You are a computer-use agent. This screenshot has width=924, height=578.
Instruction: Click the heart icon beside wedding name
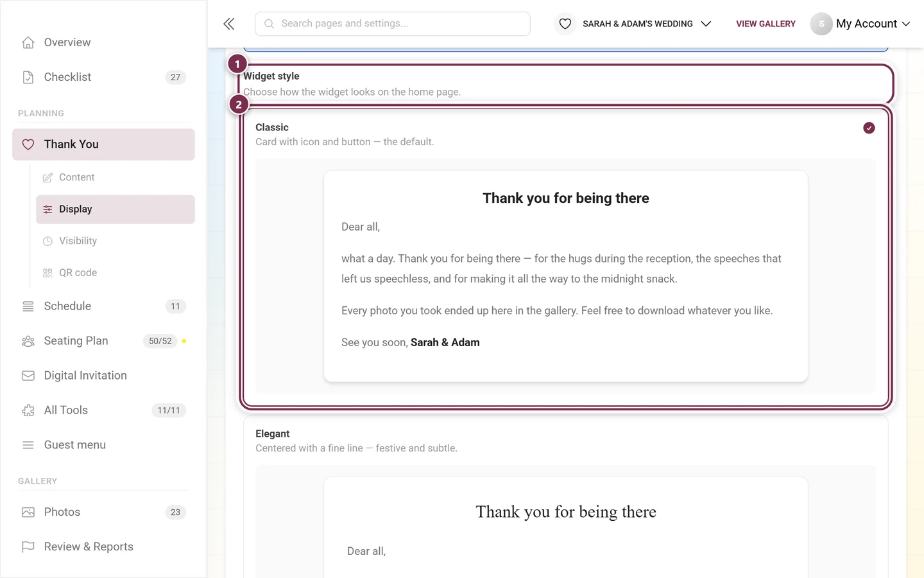tap(565, 24)
